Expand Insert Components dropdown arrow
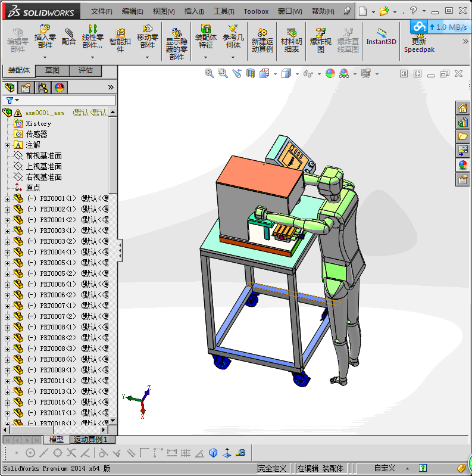Image resolution: width=472 pixels, height=476 pixels. click(45, 57)
